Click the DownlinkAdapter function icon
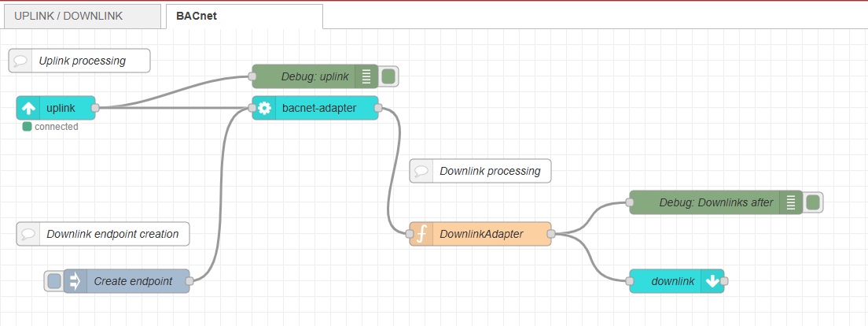 coord(421,234)
